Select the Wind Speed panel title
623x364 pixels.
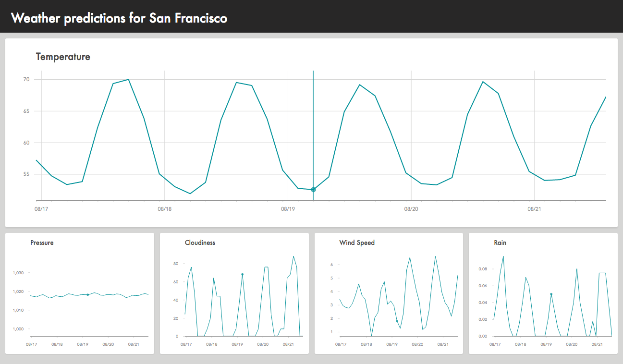pos(357,243)
